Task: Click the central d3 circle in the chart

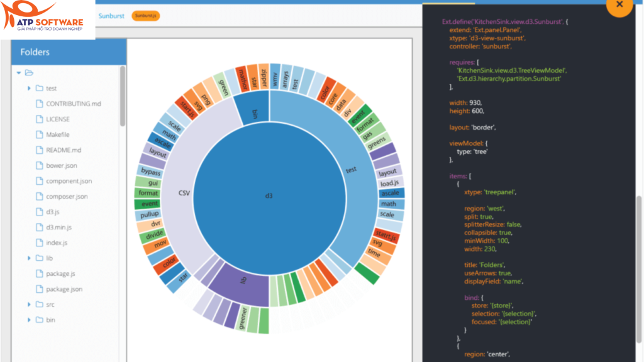Action: point(269,196)
